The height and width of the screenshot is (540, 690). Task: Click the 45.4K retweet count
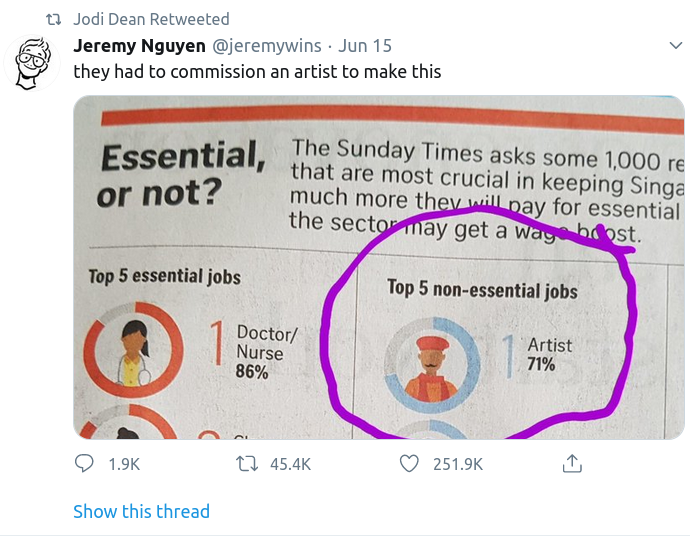click(x=291, y=464)
